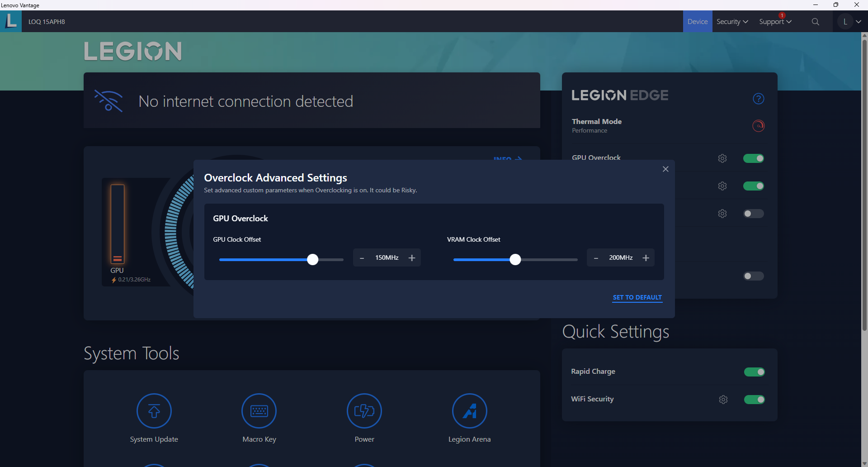Click the 200MHz VRAM offset value
Image resolution: width=868 pixels, height=467 pixels.
(x=621, y=258)
